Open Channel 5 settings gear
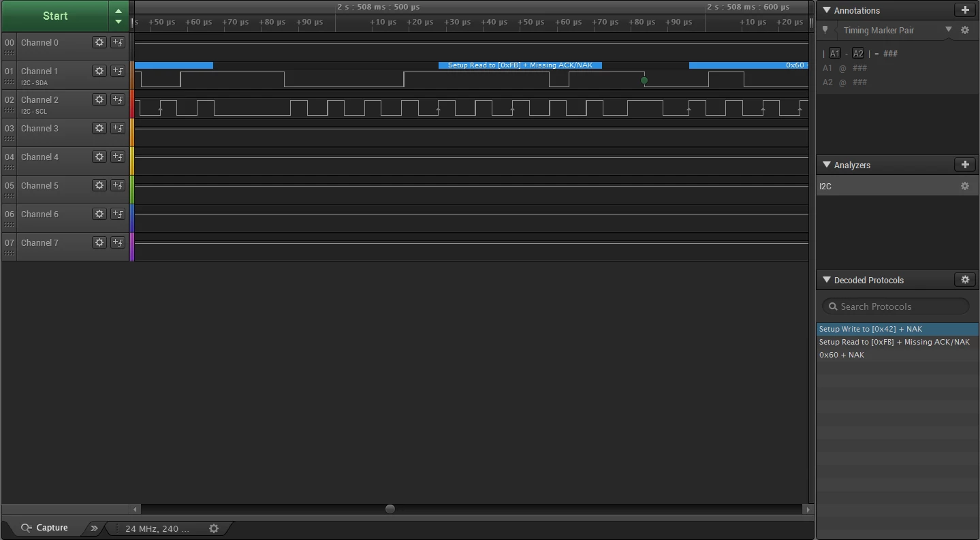The width and height of the screenshot is (980, 540). coord(99,185)
